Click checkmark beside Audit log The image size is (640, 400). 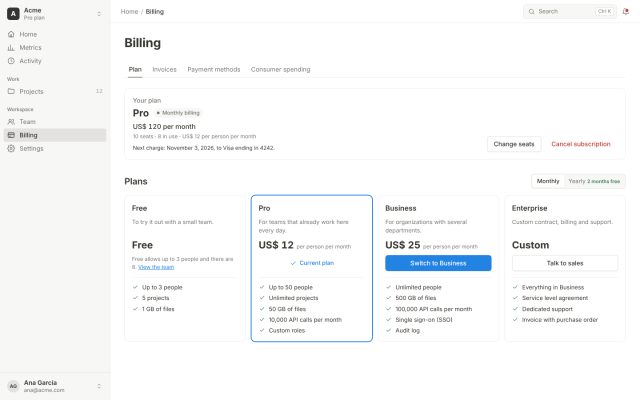click(x=389, y=331)
